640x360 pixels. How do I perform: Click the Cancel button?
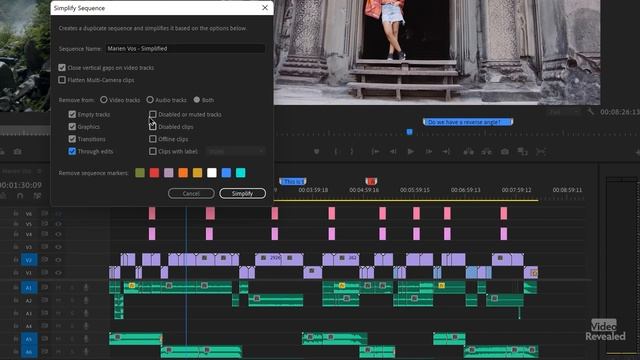coord(191,193)
